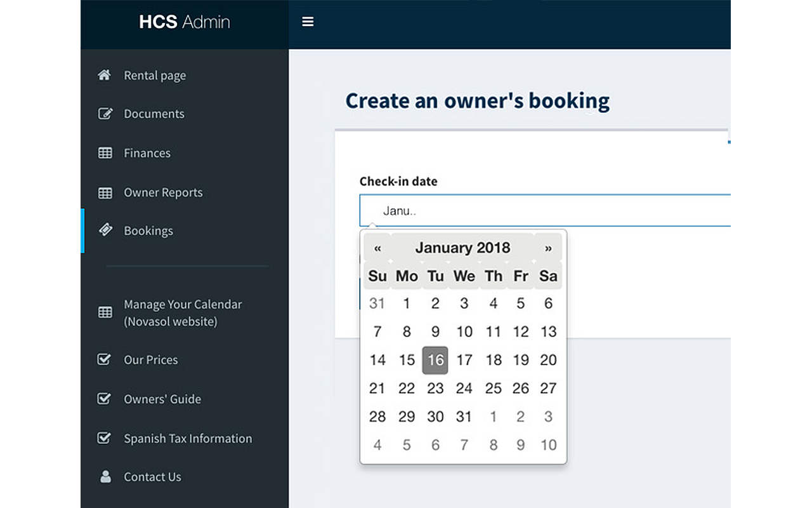
Task: Select greyed February 4 date
Action: (377, 444)
